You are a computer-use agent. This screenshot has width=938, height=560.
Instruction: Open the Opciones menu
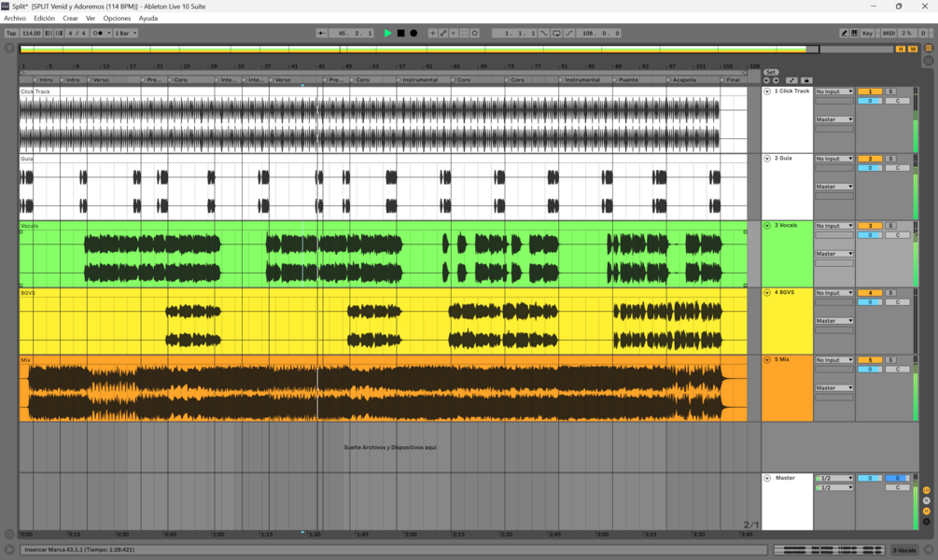pyautogui.click(x=117, y=19)
